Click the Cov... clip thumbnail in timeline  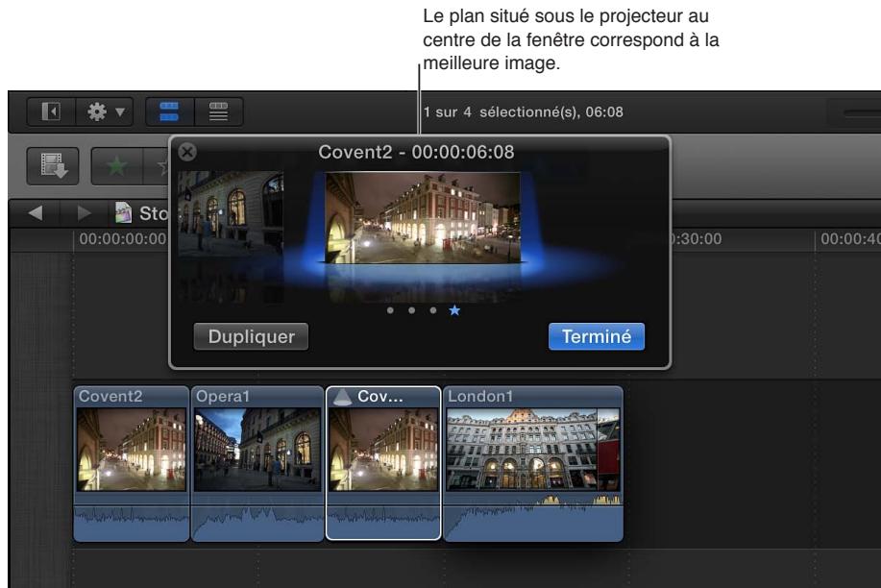[x=383, y=450]
